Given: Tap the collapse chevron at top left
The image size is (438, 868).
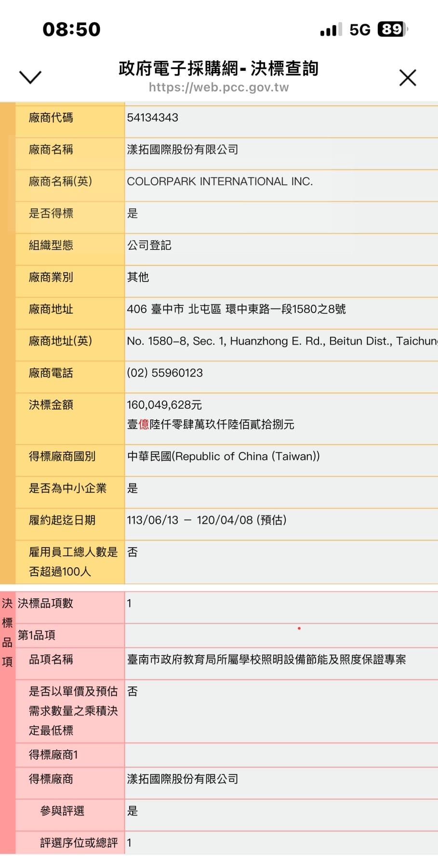Looking at the screenshot, I should click(30, 77).
